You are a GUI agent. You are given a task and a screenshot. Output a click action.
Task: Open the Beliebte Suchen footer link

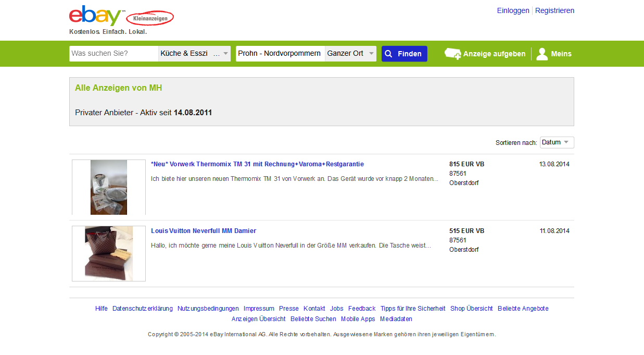coord(313,319)
